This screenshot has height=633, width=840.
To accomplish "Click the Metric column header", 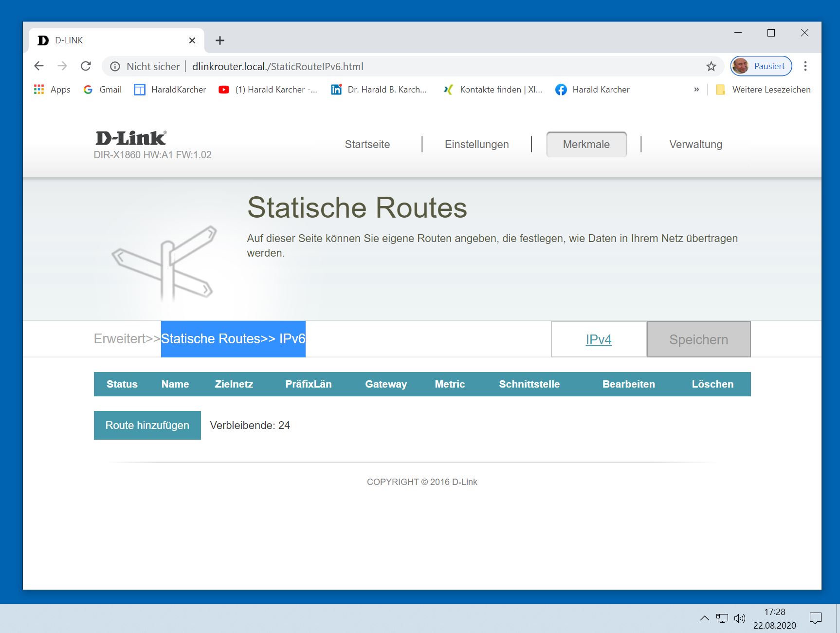I will click(450, 384).
